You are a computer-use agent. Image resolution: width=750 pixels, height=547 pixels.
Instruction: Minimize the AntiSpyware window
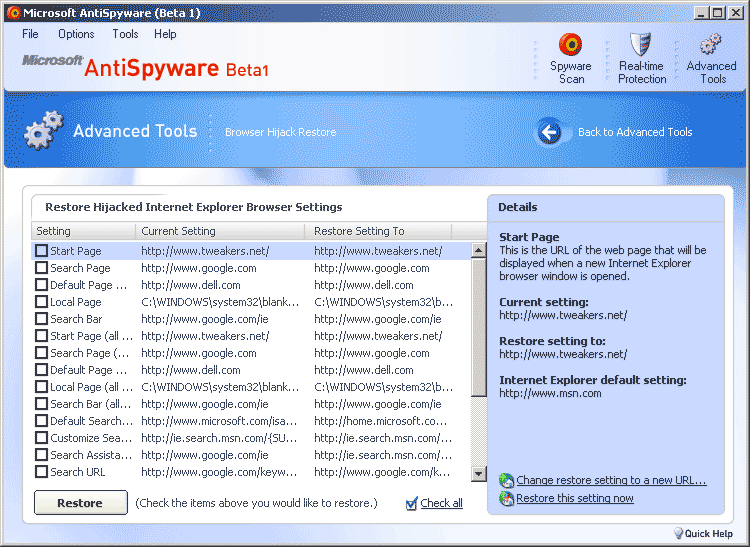pos(701,13)
